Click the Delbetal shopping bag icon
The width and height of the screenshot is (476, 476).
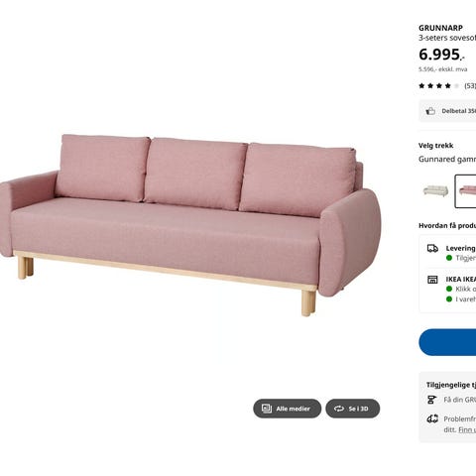(x=430, y=111)
